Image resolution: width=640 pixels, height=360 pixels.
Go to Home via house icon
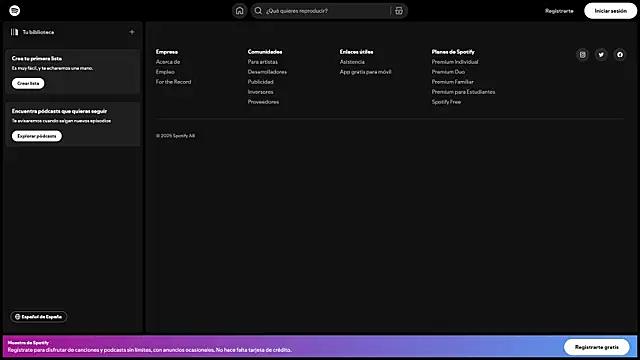coord(240,11)
